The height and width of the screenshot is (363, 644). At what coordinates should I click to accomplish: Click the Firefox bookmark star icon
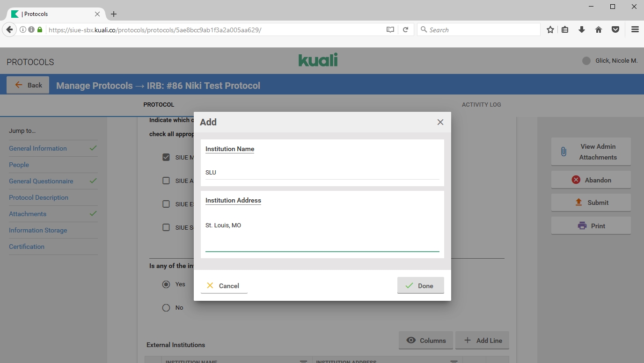550,29
